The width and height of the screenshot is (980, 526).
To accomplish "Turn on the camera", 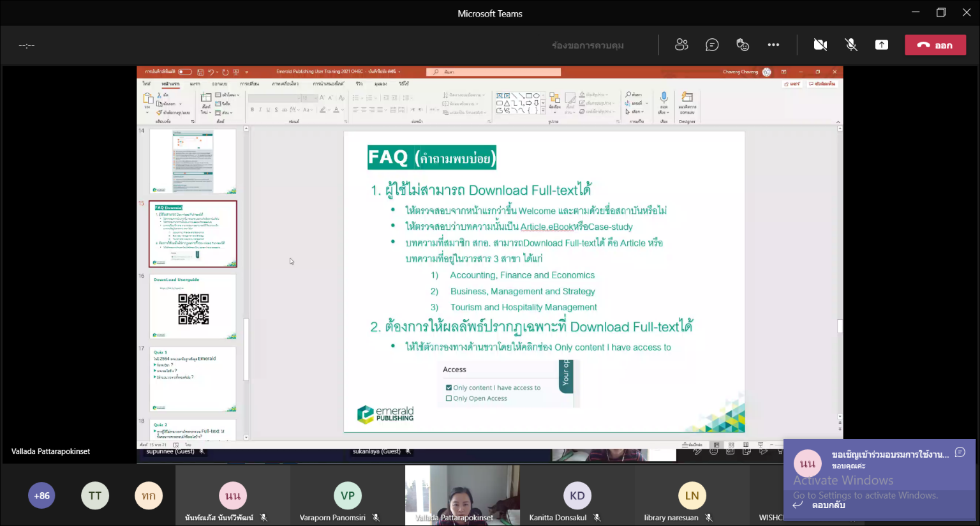I will coord(820,45).
